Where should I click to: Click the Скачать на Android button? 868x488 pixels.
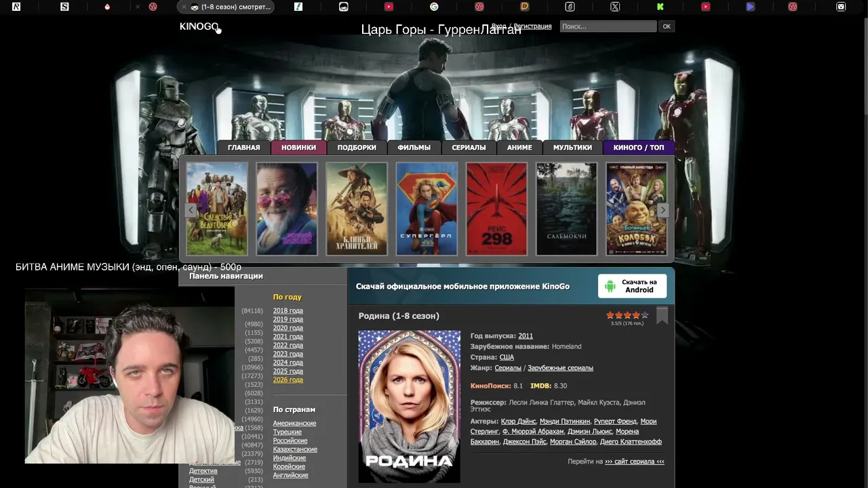click(632, 286)
